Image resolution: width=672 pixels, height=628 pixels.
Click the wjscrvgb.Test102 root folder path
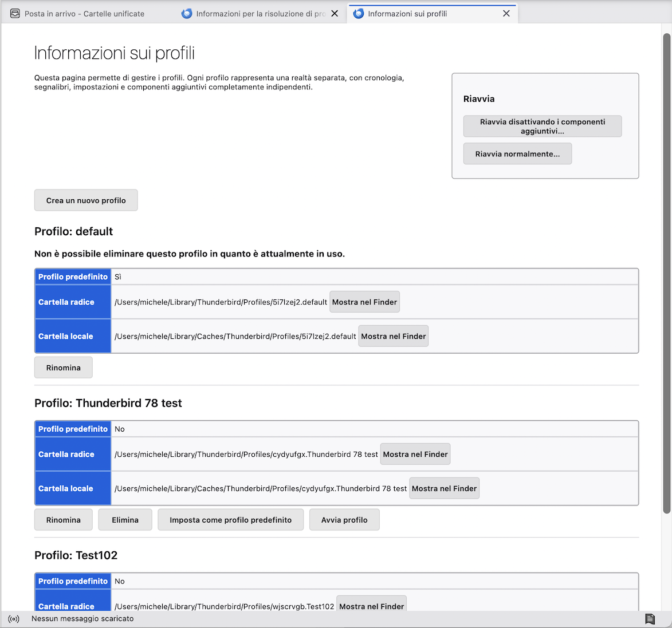click(x=224, y=606)
